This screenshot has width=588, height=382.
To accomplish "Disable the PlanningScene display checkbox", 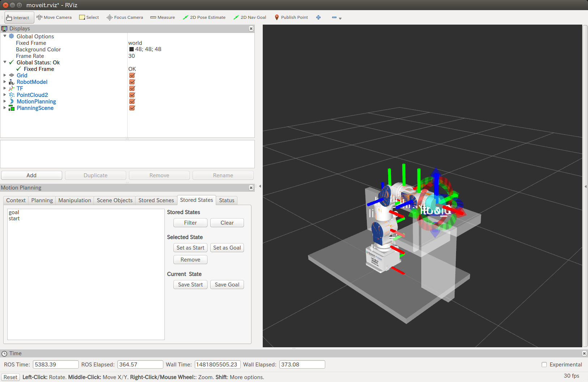I will [x=132, y=108].
